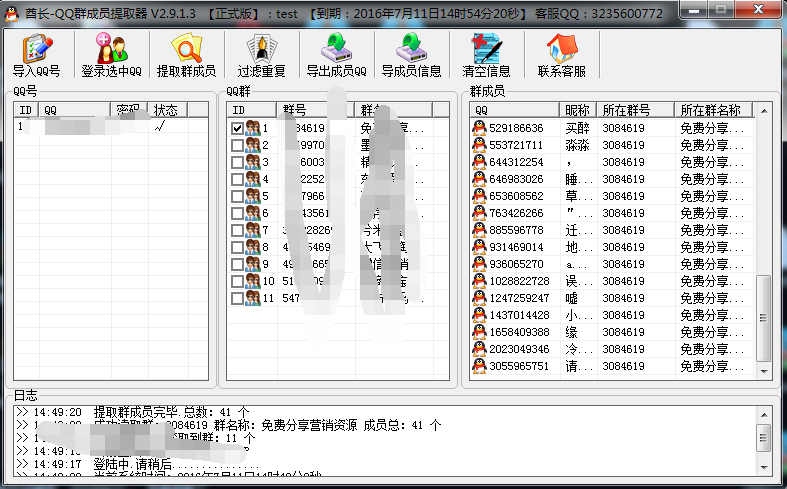Click penguin icon beside QQ 931469014
Screen dimensions: 787x489
click(480, 247)
